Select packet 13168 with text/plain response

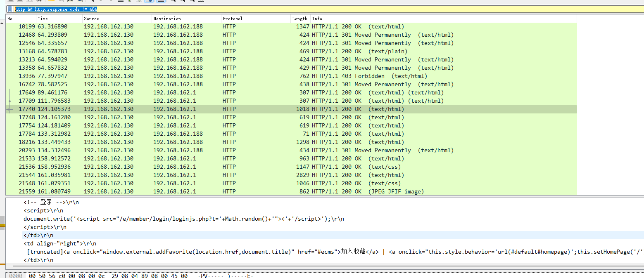(291, 51)
